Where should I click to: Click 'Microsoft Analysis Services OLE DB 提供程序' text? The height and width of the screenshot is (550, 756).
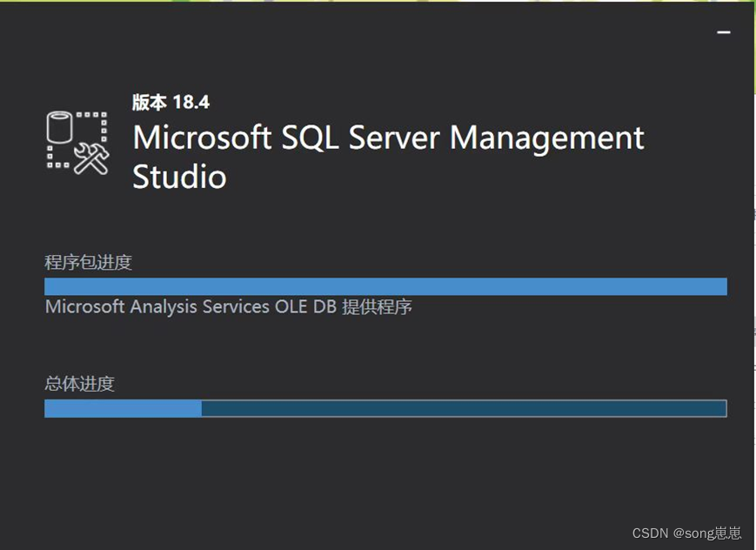pyautogui.click(x=229, y=307)
